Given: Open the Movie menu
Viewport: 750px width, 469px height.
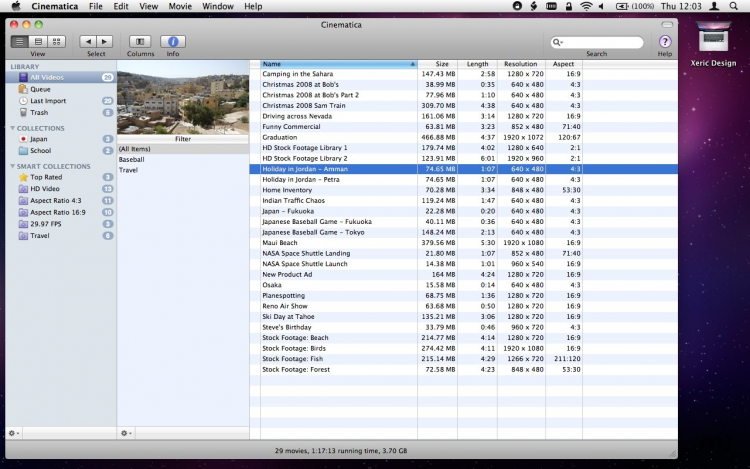Looking at the screenshot, I should [180, 6].
